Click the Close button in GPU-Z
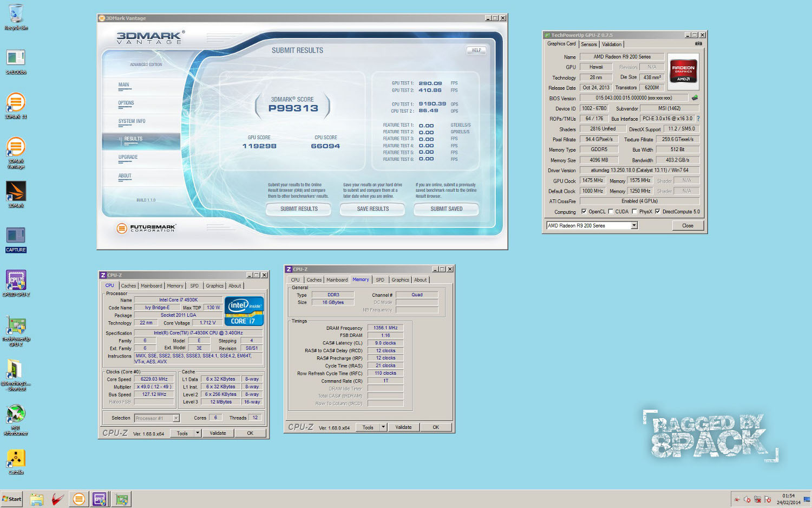 (687, 225)
